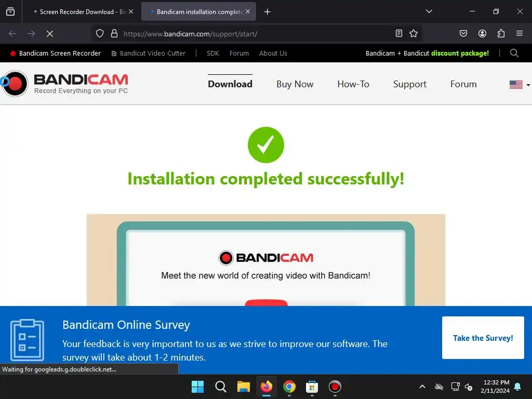Open the Windows Start menu

point(197,387)
